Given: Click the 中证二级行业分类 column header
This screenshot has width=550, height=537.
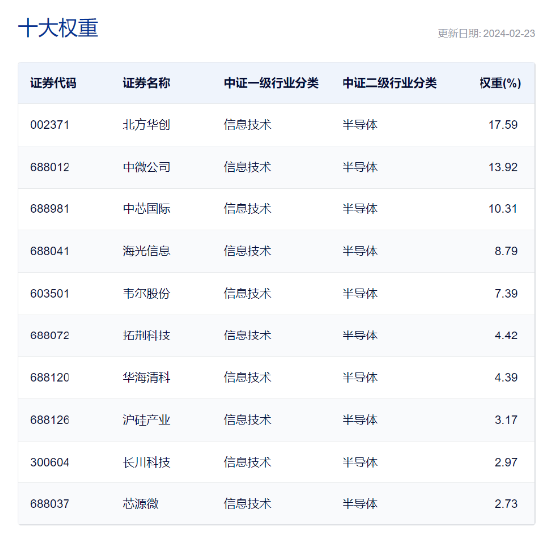Looking at the screenshot, I should [389, 83].
